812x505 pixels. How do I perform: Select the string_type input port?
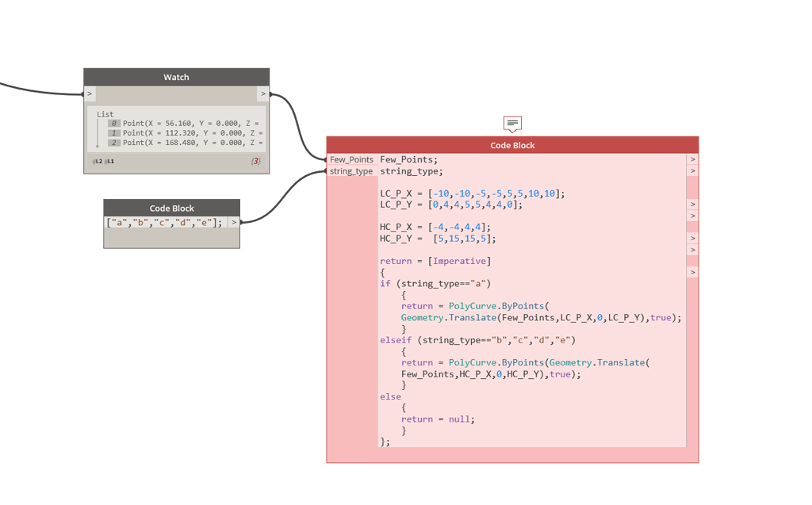pos(351,171)
